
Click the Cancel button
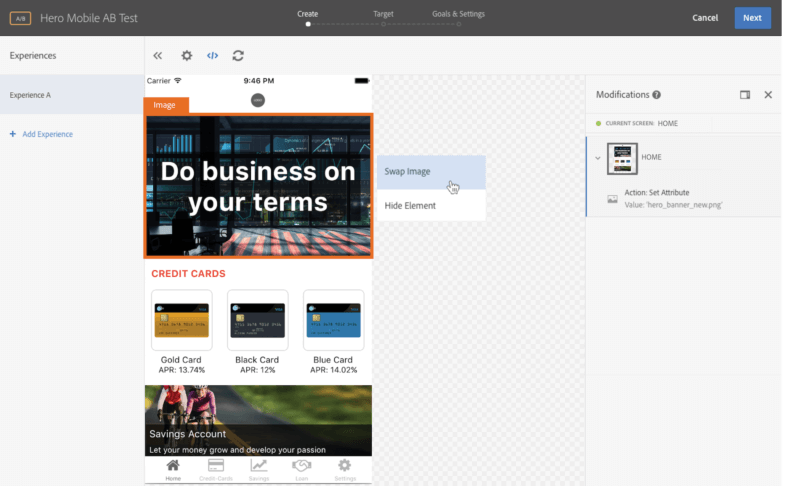(x=705, y=18)
